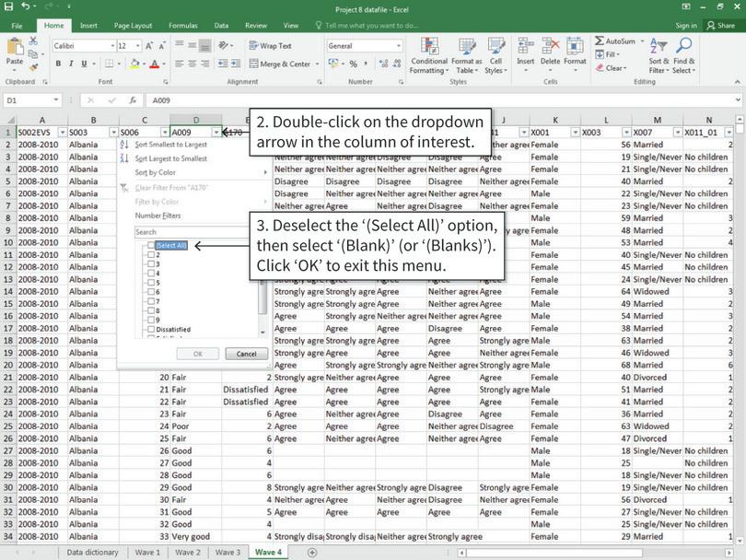Apply bold formatting
The image size is (746, 560).
click(x=59, y=64)
